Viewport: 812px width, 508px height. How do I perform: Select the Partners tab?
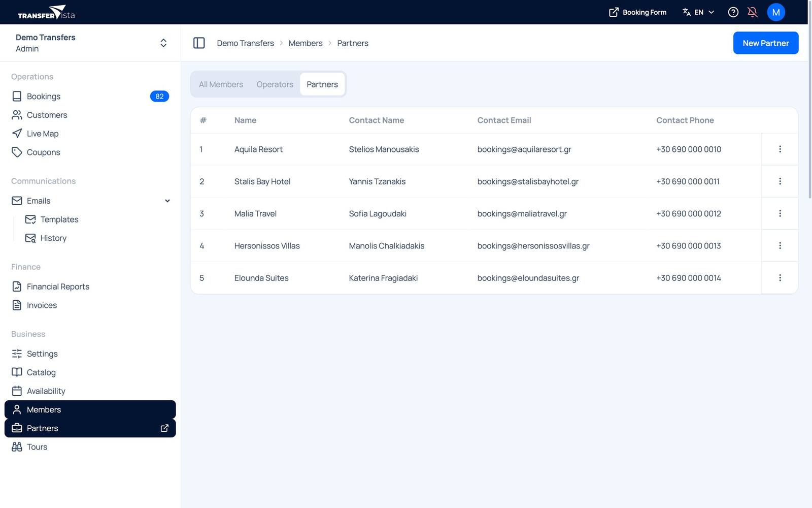click(322, 84)
